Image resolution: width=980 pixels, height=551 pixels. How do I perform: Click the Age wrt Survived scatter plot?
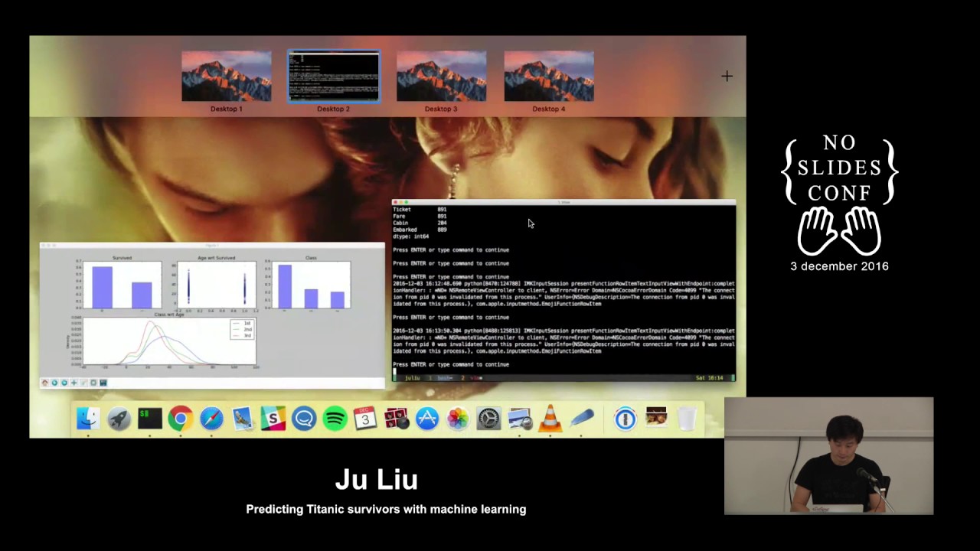[x=217, y=285]
